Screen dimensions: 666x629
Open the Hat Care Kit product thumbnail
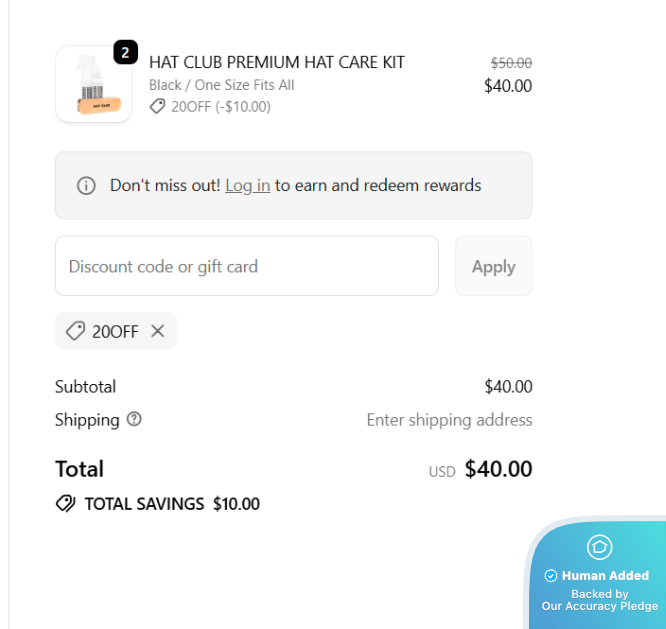[x=93, y=85]
